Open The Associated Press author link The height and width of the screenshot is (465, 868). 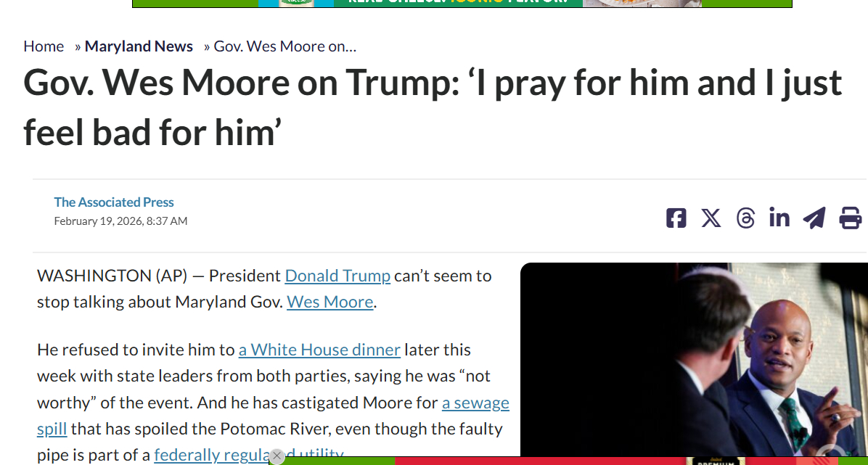[114, 202]
